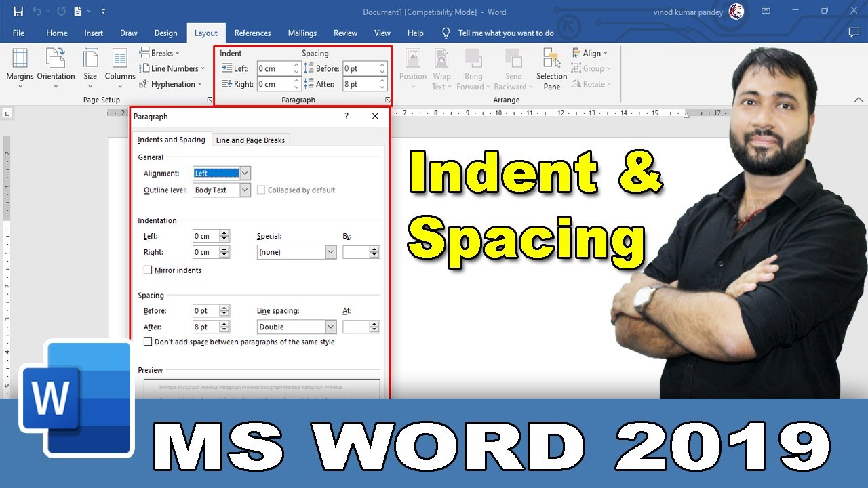The image size is (868, 488).
Task: Click the Position arrange icon
Action: tap(413, 69)
